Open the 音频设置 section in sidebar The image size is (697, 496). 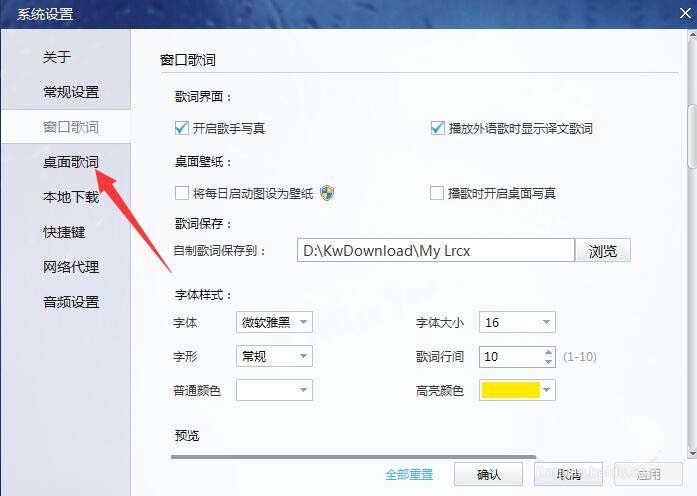(71, 302)
